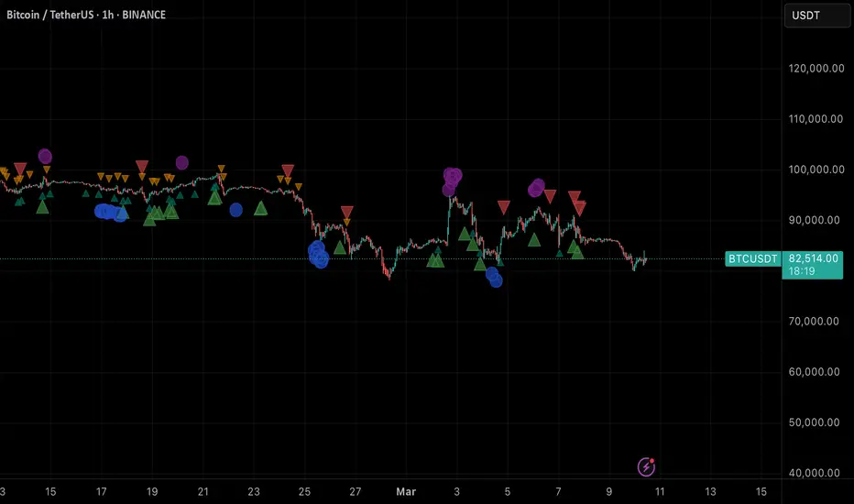Click the green up triangle near date 23
The width and height of the screenshot is (854, 504).
(x=261, y=208)
